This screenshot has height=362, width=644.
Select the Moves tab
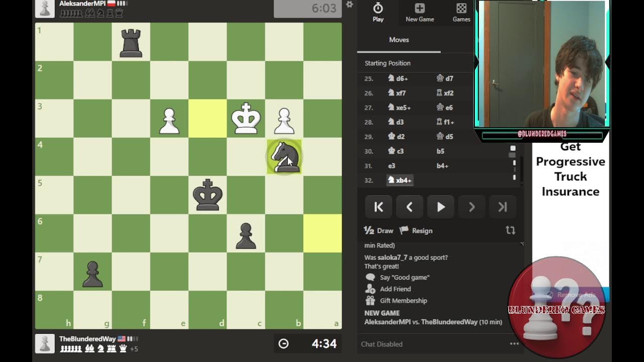click(x=399, y=40)
